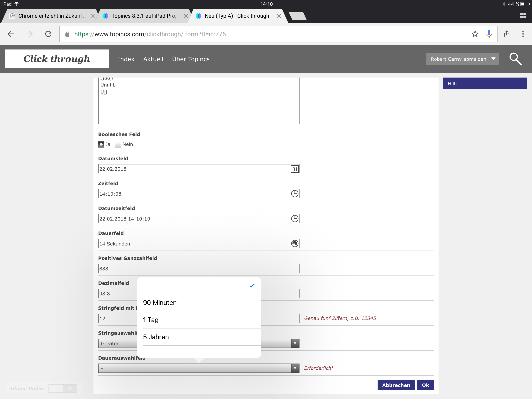Click the duration icon in Dauerfeld
Viewport: 532px width, 399px height.
click(x=295, y=244)
